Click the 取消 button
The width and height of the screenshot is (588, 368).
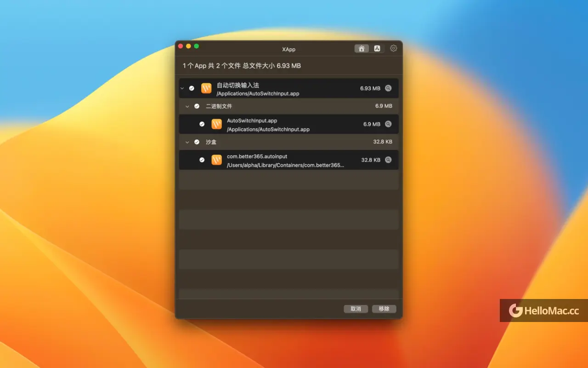click(x=356, y=309)
